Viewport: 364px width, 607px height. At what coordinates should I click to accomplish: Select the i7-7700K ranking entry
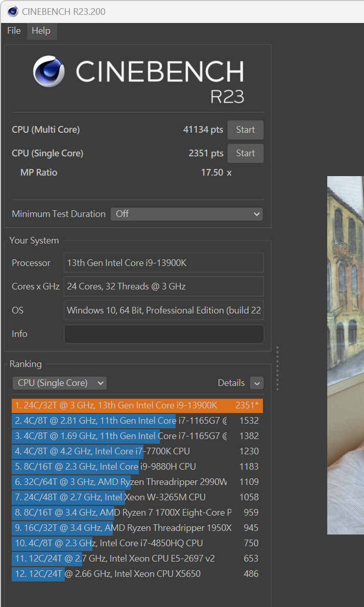point(137,451)
